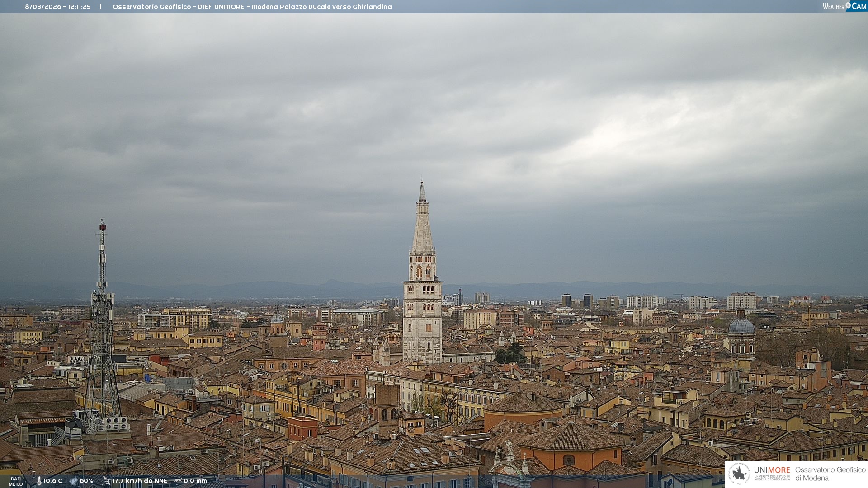Click the DATI METEO label
868x488 pixels.
tap(16, 481)
